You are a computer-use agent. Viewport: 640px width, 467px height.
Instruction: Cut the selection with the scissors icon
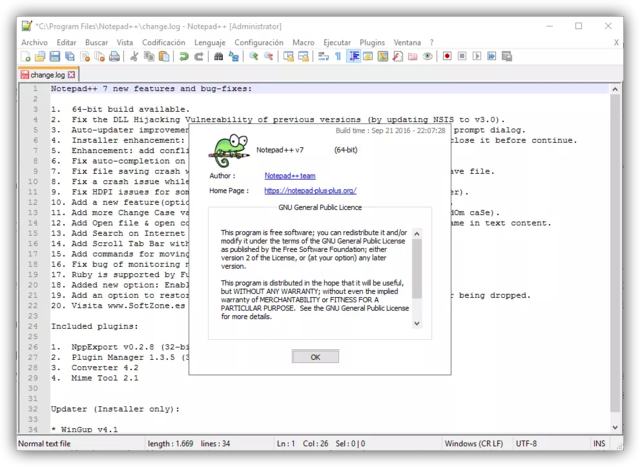tap(134, 56)
